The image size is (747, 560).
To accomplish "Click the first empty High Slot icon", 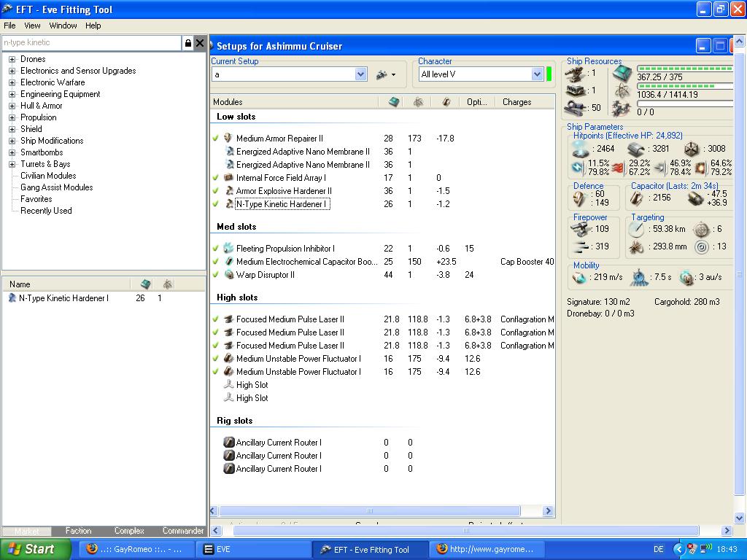I will 228,384.
